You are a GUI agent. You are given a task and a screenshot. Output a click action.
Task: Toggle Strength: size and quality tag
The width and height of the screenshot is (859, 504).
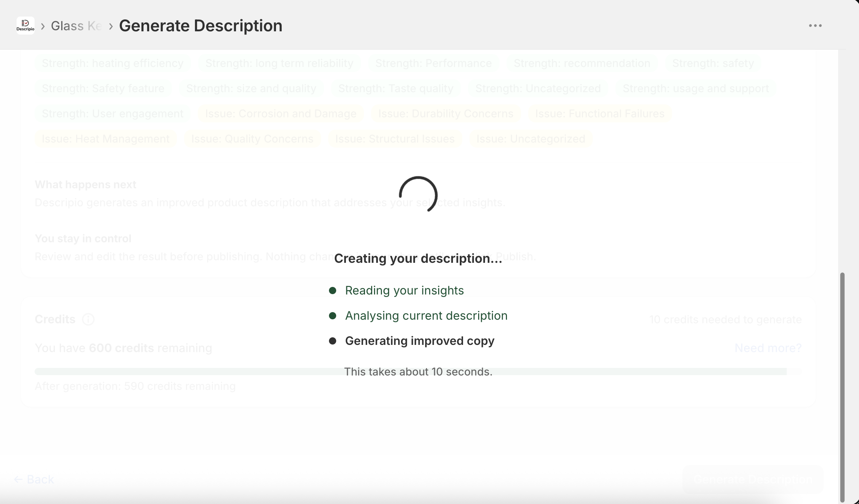251,89
